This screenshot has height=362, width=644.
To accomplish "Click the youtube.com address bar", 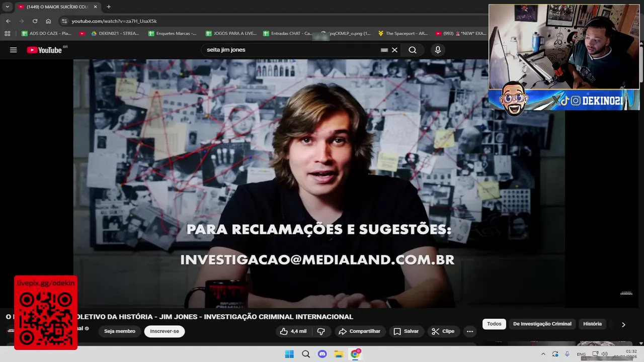I will coord(272,21).
